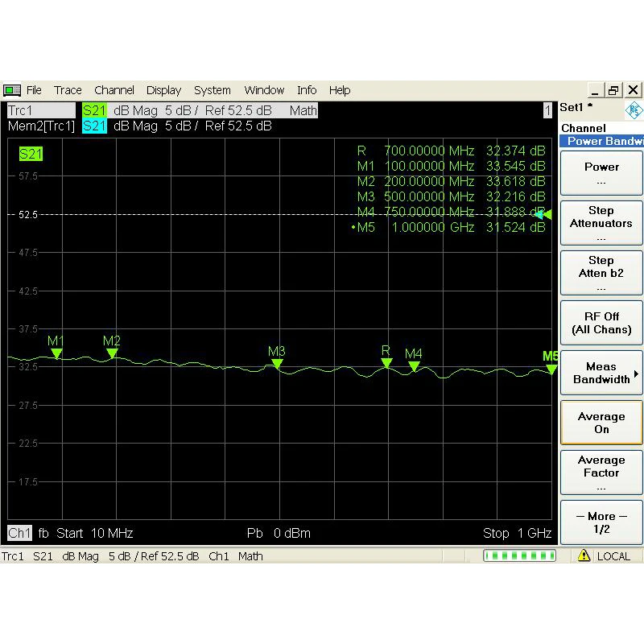The height and width of the screenshot is (644, 644).
Task: Open the Trace menu
Action: [x=68, y=90]
